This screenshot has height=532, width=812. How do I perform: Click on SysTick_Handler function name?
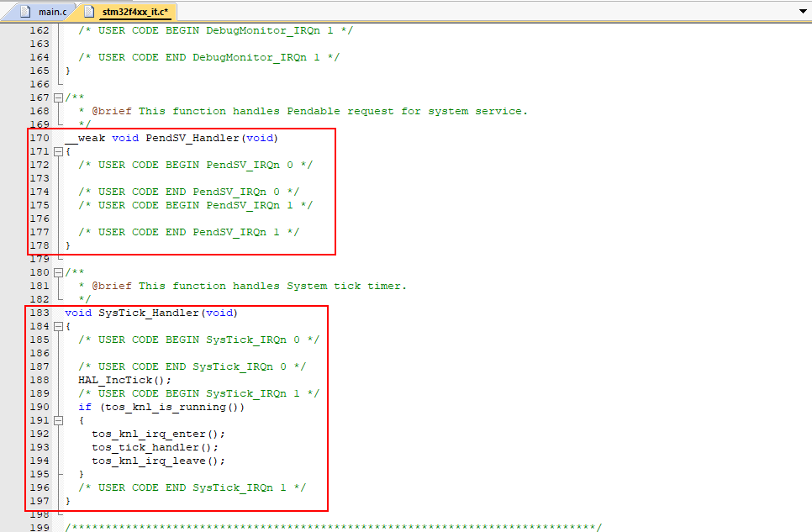[x=149, y=313]
